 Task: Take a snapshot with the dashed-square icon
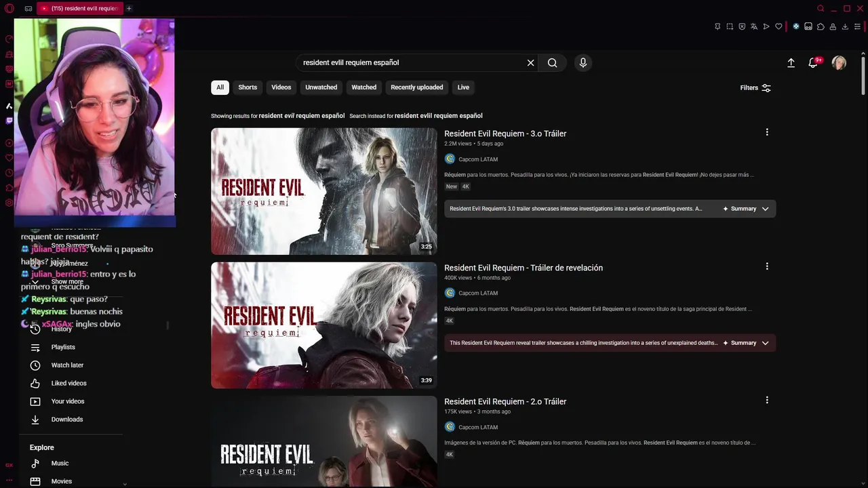point(730,26)
